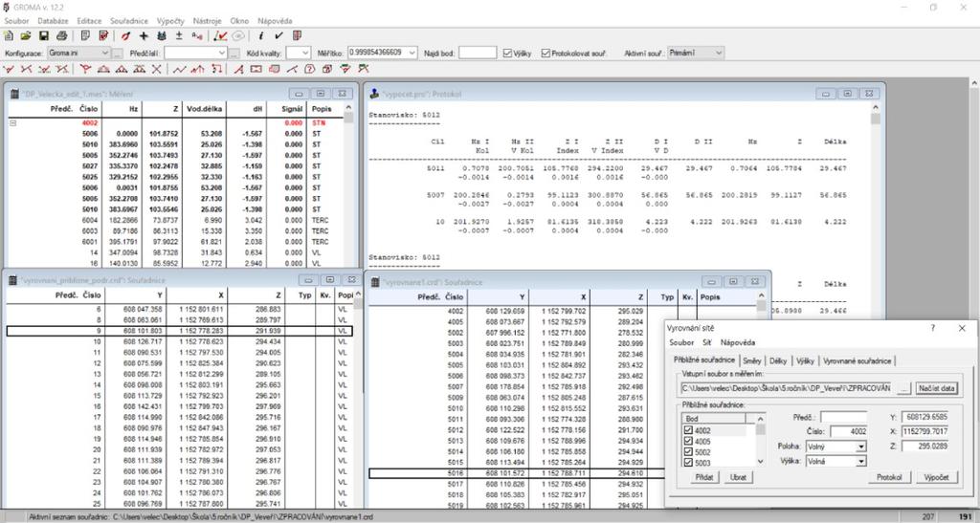980x523 pixels.
Task: Click the Protokol button in dialog
Action: (889, 477)
